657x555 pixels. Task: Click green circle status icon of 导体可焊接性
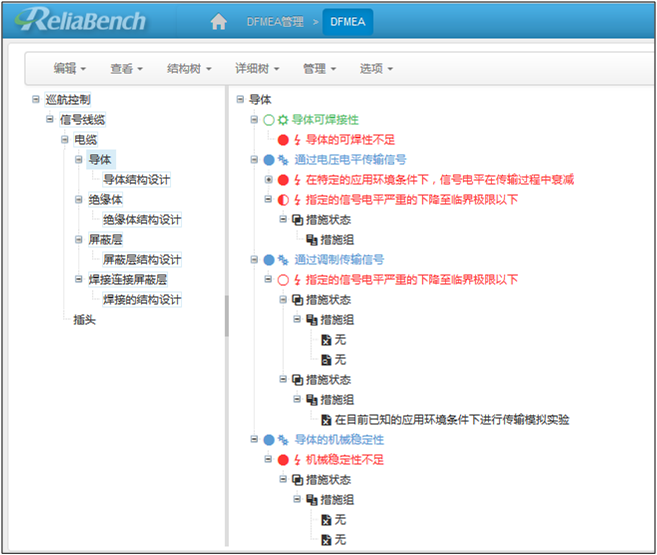[x=269, y=120]
